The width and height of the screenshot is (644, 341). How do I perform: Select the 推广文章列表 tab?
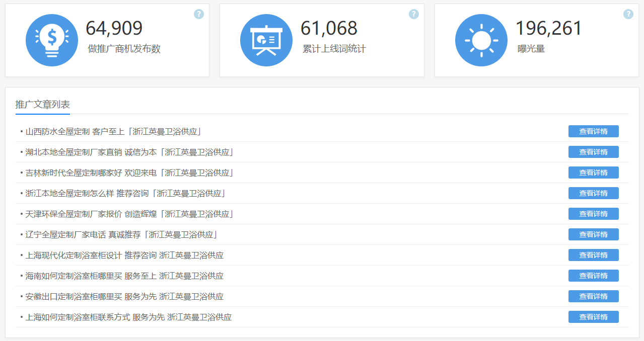(43, 105)
